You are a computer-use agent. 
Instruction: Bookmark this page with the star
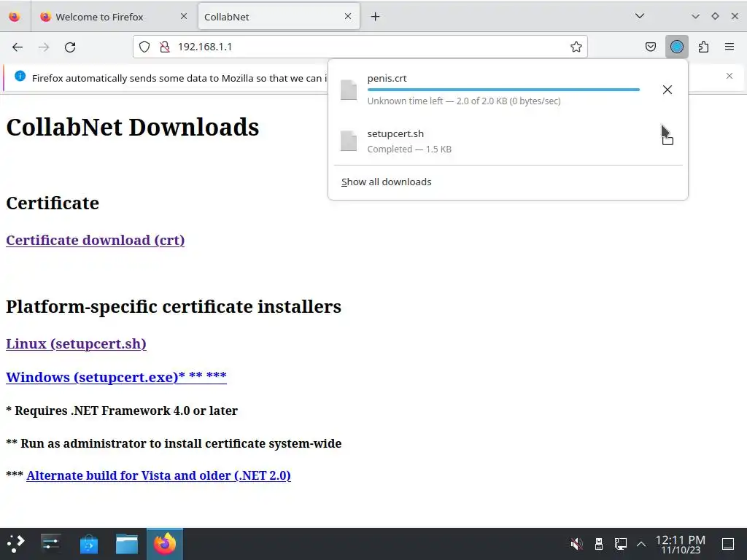[576, 47]
